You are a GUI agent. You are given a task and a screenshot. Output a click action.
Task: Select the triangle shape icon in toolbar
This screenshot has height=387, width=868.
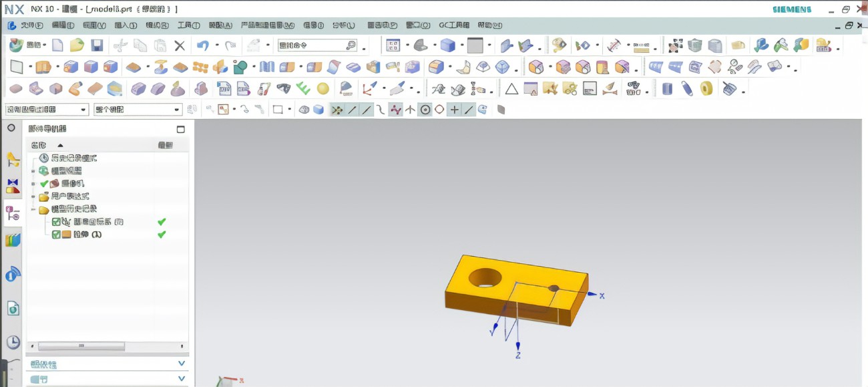(x=511, y=88)
